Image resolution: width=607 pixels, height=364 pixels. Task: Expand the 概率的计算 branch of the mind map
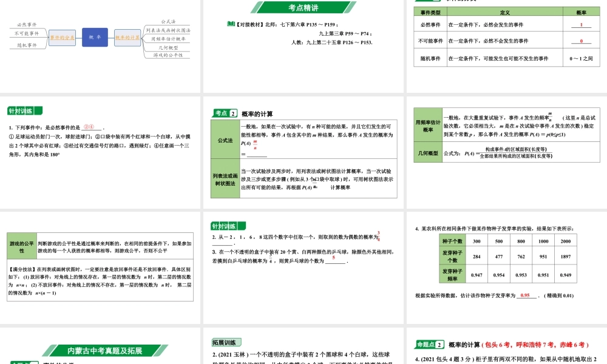pyautogui.click(x=127, y=37)
